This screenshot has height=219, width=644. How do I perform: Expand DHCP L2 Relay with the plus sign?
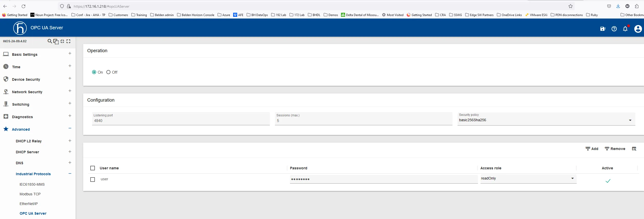[x=70, y=141]
